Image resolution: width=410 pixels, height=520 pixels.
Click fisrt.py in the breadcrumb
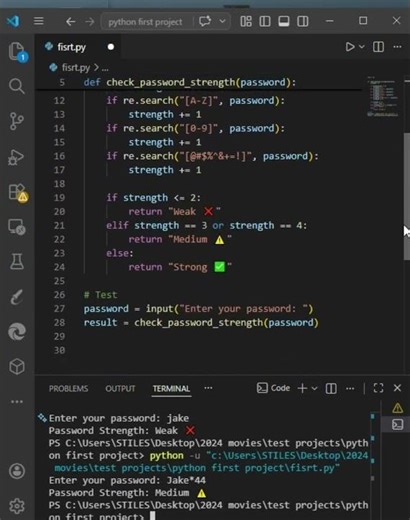(x=76, y=68)
